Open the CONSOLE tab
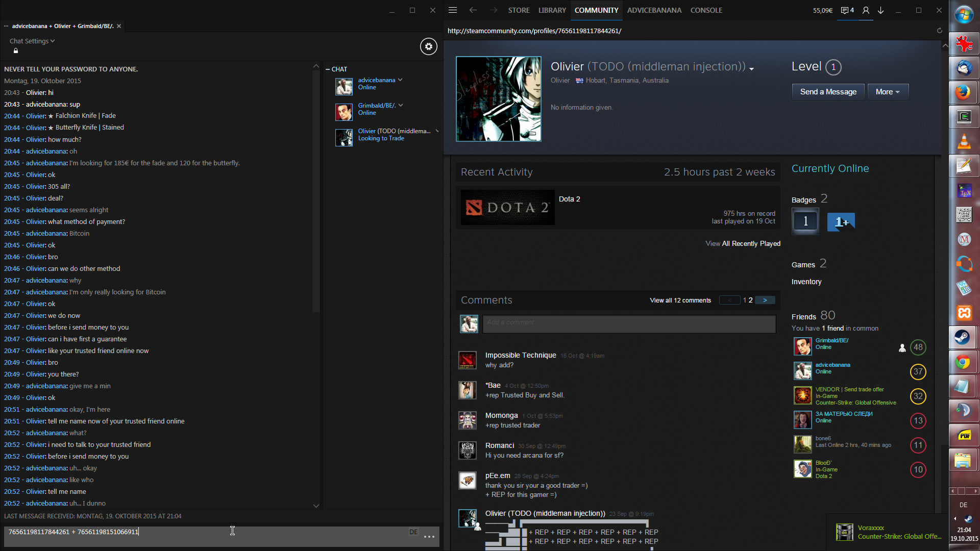 pos(706,10)
